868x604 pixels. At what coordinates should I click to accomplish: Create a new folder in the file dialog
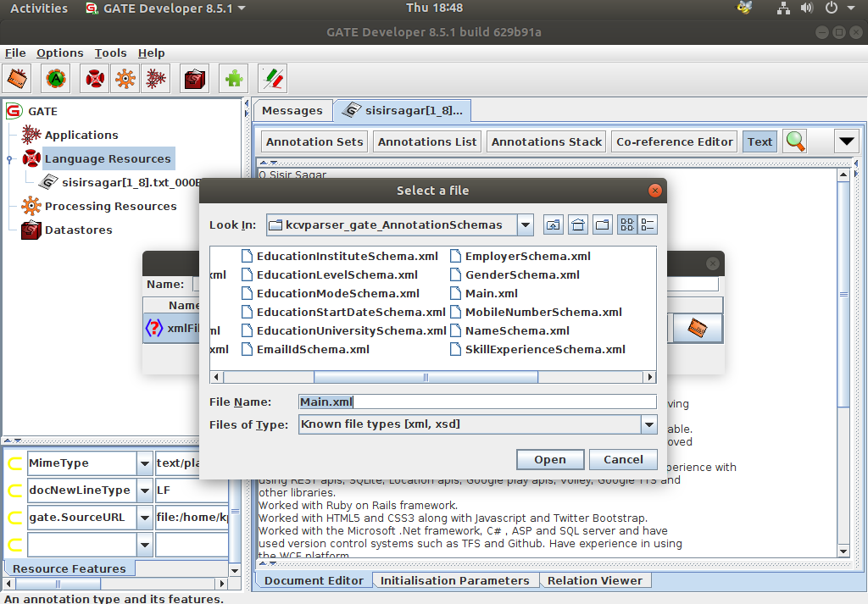coord(602,224)
